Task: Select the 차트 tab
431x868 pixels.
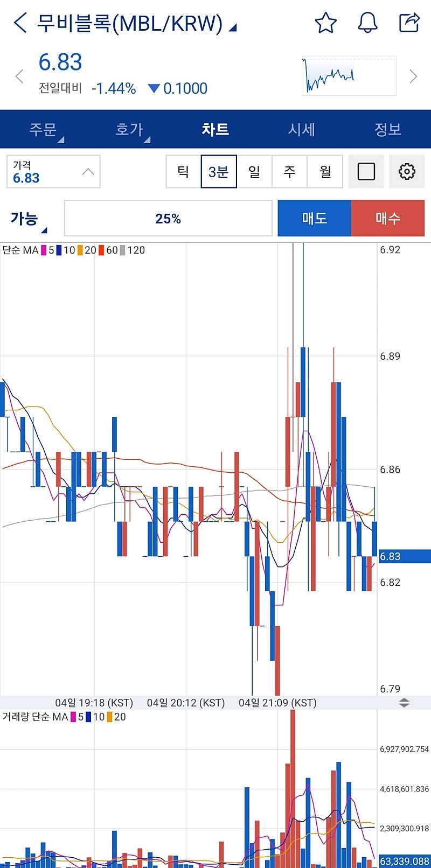Action: (x=215, y=129)
